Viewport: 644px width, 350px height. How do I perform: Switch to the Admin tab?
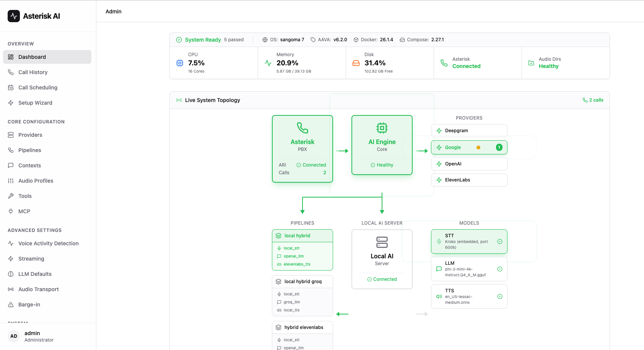tap(114, 11)
